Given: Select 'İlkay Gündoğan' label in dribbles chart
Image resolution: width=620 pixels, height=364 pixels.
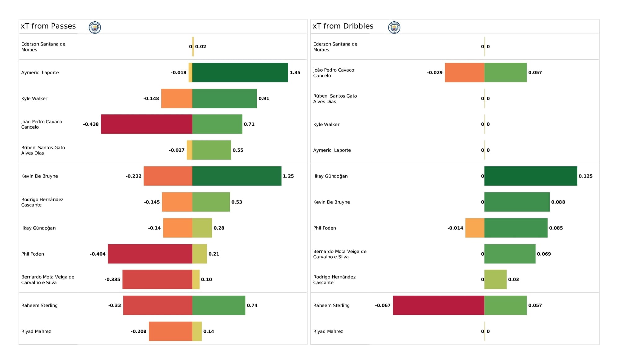Looking at the screenshot, I should pos(330,176).
